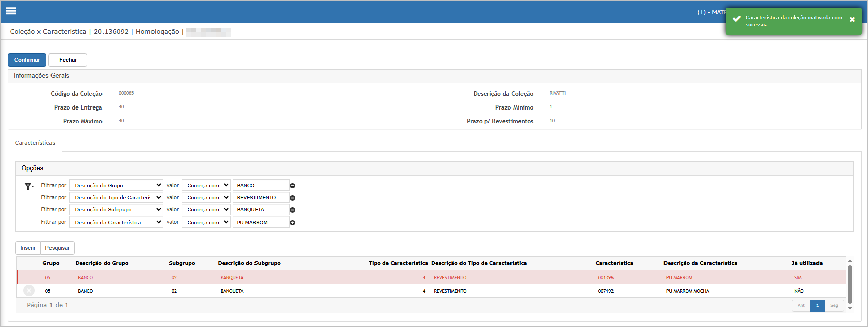Go to page 1 in pagination
This screenshot has width=868, height=327.
coord(817,305)
